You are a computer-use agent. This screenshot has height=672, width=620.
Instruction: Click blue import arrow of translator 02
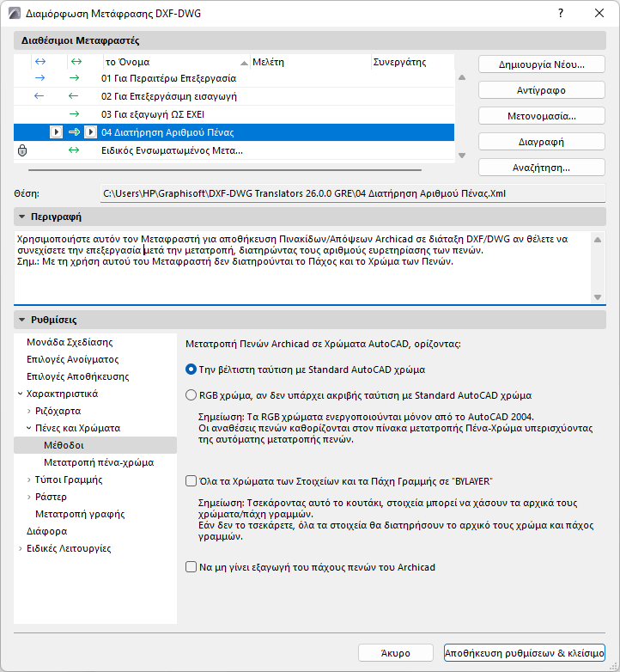point(39,96)
